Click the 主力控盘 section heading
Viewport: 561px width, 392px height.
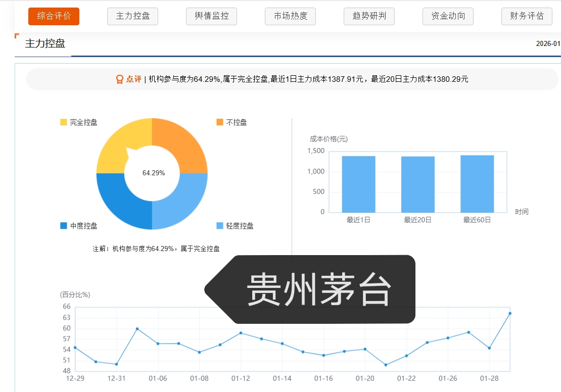pyautogui.click(x=45, y=43)
